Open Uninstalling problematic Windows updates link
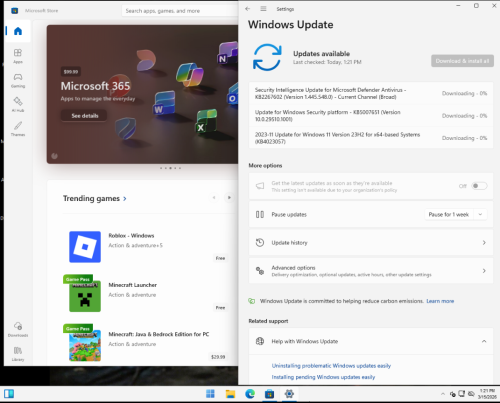500x403 pixels. point(331,366)
